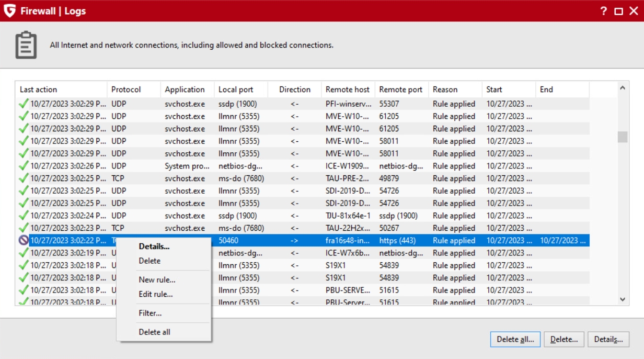Click the blocked icon on the 3:02:22 row
The image size is (644, 359).
click(x=24, y=240)
